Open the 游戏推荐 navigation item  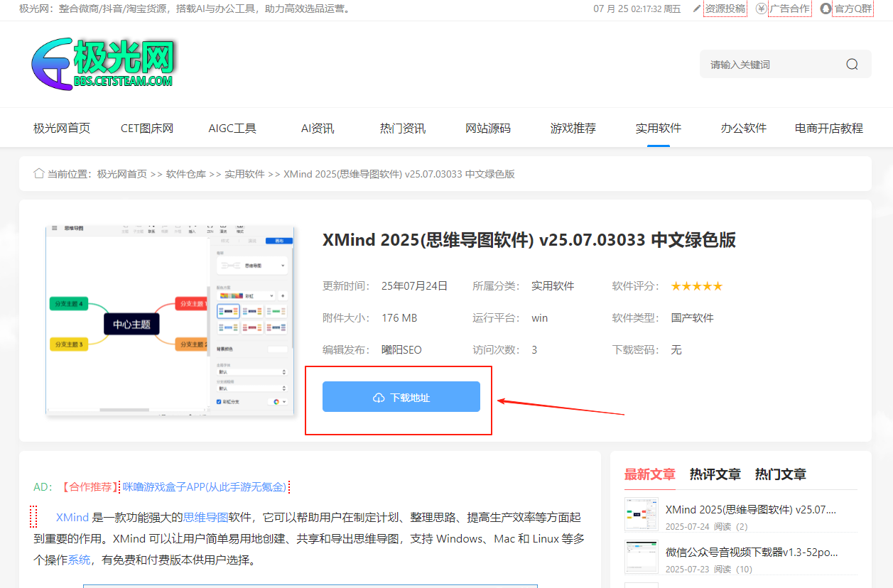click(573, 129)
